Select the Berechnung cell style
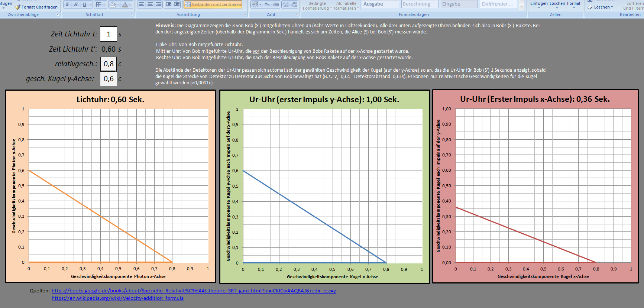Viewport: 644px width, 308px height. coord(420,4)
